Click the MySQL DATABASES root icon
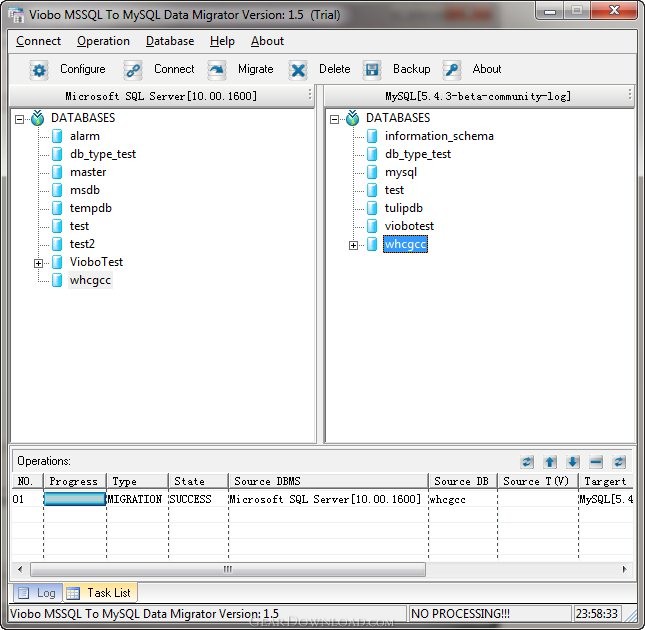The height and width of the screenshot is (630, 645). click(353, 118)
